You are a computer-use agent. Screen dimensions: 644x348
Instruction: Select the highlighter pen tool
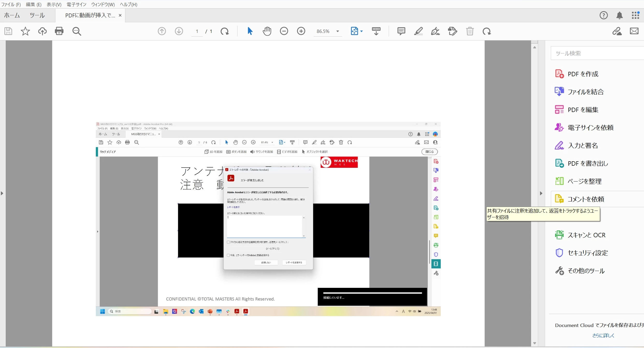point(418,31)
